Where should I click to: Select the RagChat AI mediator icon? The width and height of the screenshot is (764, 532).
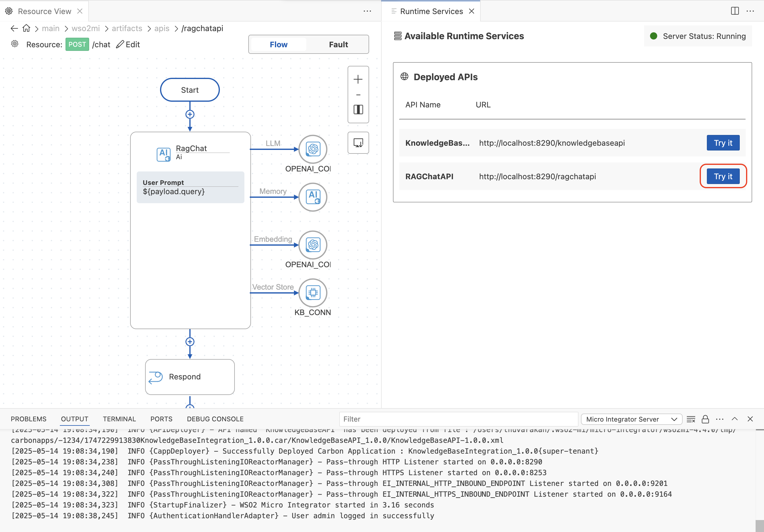tap(163, 154)
